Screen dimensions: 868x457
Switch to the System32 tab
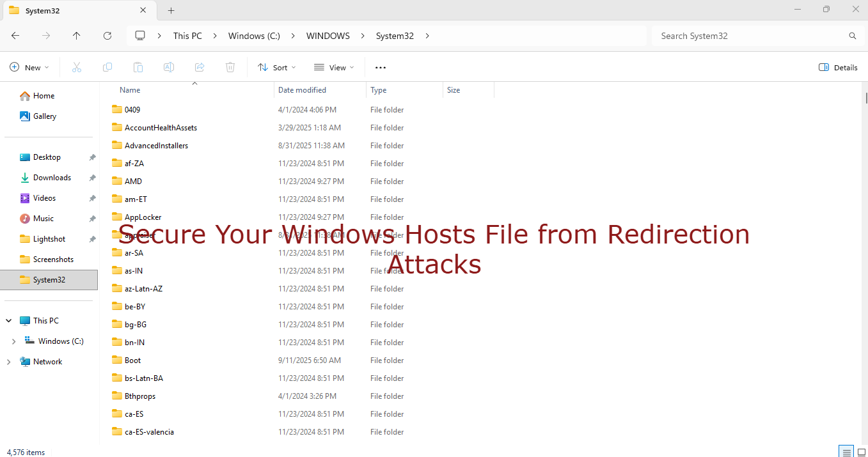pos(70,10)
